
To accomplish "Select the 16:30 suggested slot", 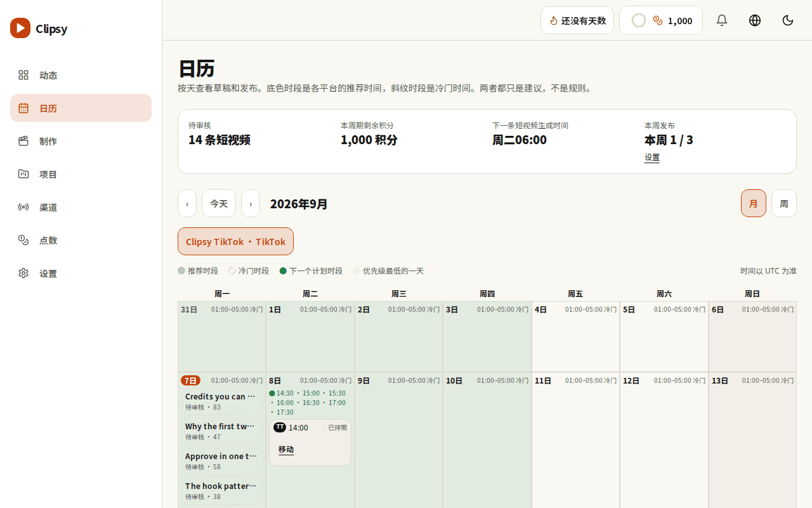I will (311, 403).
